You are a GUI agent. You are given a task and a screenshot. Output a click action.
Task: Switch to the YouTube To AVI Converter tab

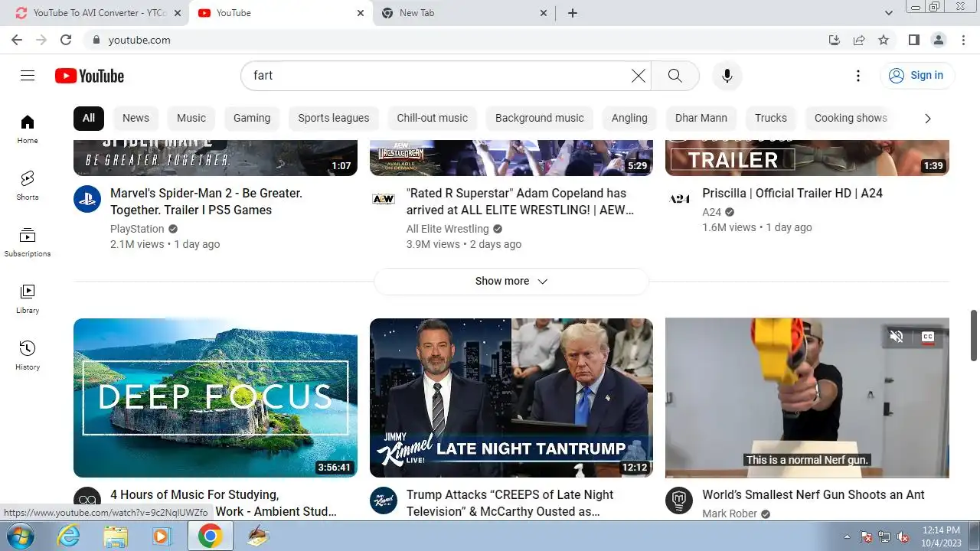[x=98, y=13]
